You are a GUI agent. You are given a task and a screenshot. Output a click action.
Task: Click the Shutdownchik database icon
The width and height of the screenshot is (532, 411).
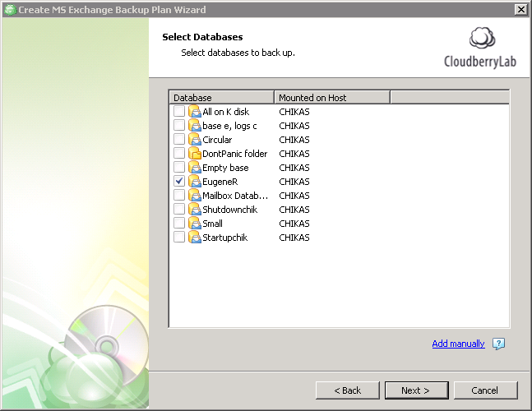(x=195, y=210)
